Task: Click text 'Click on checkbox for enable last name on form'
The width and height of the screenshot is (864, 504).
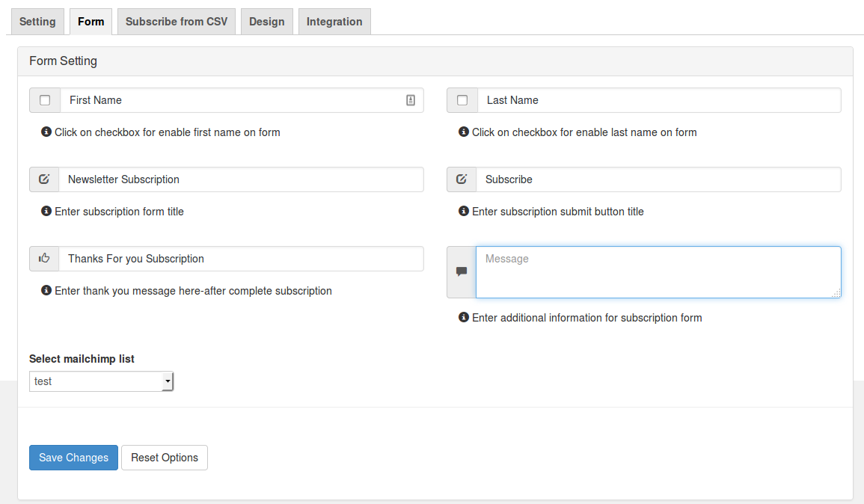Action: coord(584,132)
